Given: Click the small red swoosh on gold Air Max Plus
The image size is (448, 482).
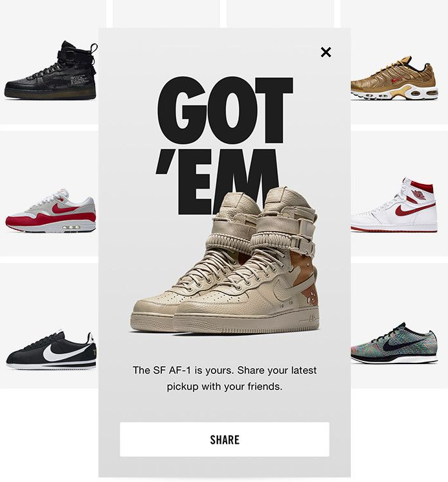Looking at the screenshot, I should [x=398, y=80].
